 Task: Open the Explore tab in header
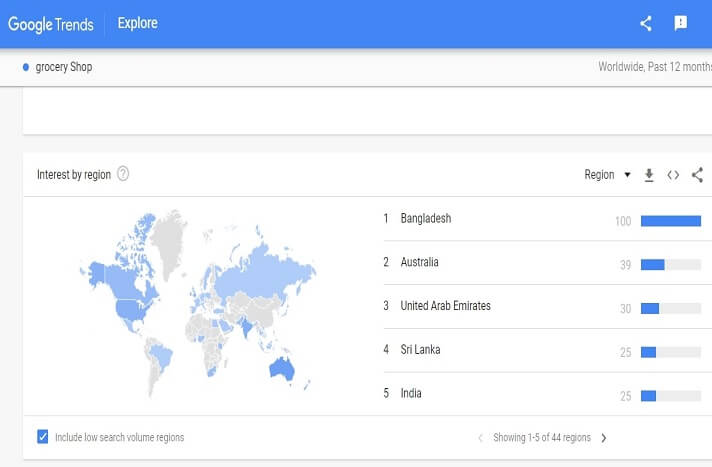click(137, 23)
